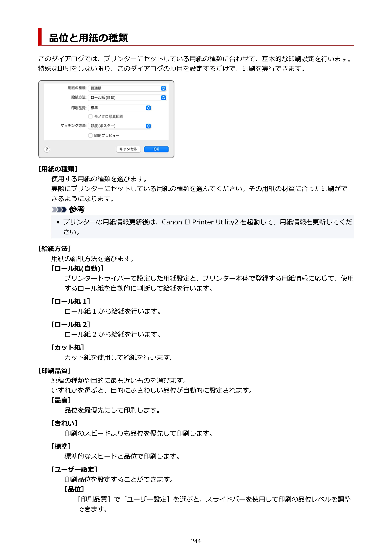This screenshot has height=555, width=392.
Task: Click the [品位] sub-item heading
Action: pyautogui.click(x=74, y=489)
